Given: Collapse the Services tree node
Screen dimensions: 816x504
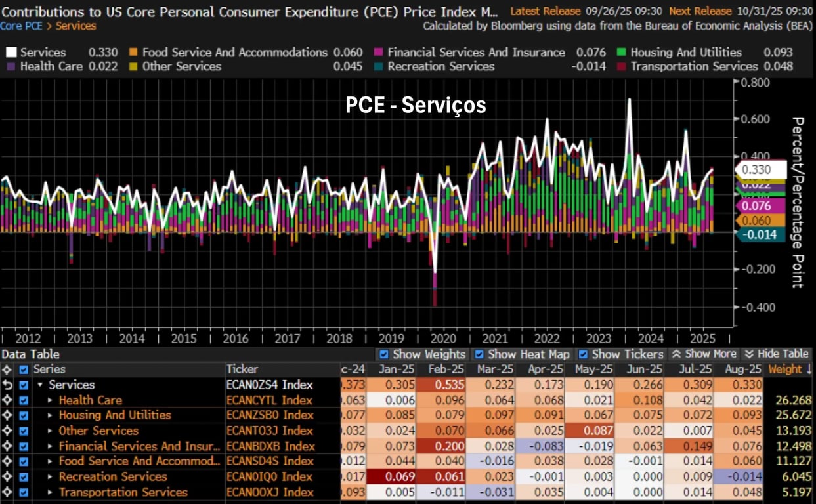Looking at the screenshot, I should (x=41, y=385).
